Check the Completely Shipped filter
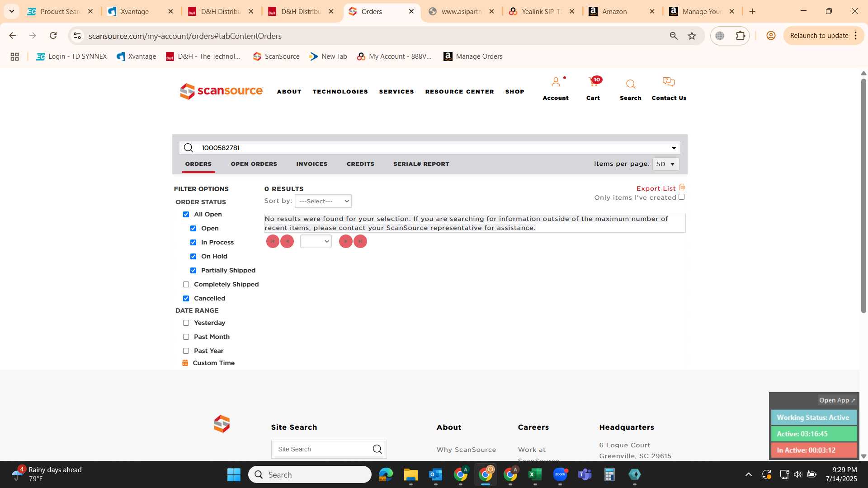868x488 pixels. click(186, 285)
